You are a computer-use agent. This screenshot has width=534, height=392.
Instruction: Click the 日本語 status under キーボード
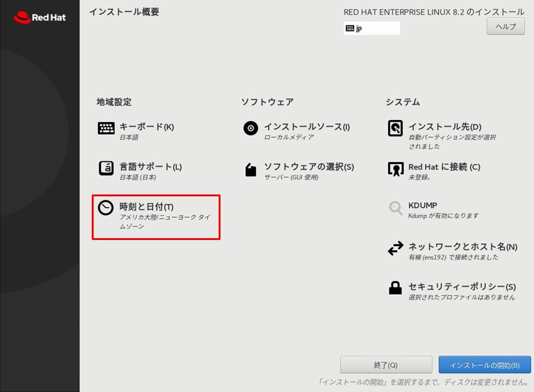point(129,137)
